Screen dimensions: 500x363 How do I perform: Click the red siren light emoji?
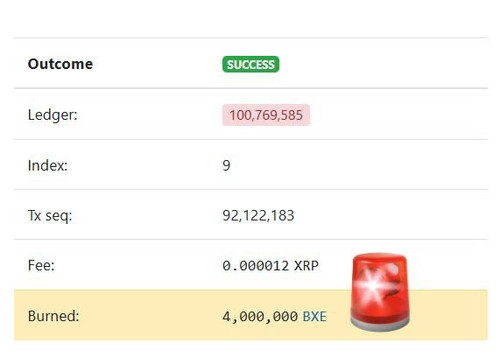tap(380, 292)
